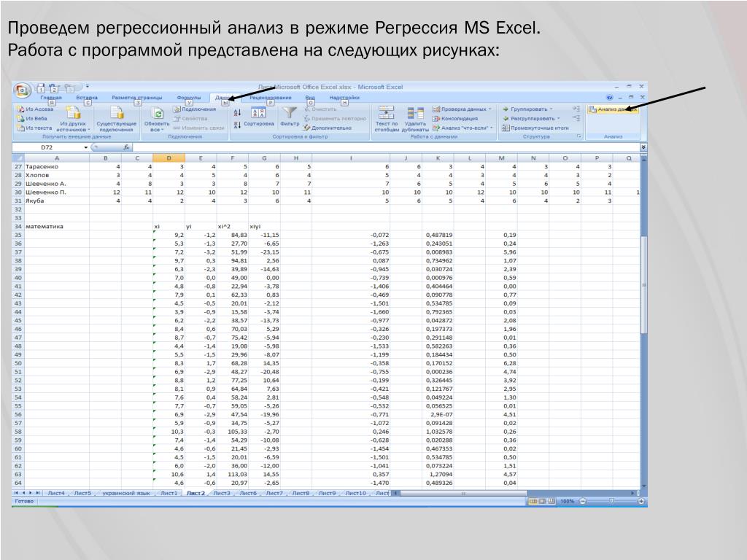Select cell with value 105,33
Screen dimensions: 747x560
click(x=233, y=432)
